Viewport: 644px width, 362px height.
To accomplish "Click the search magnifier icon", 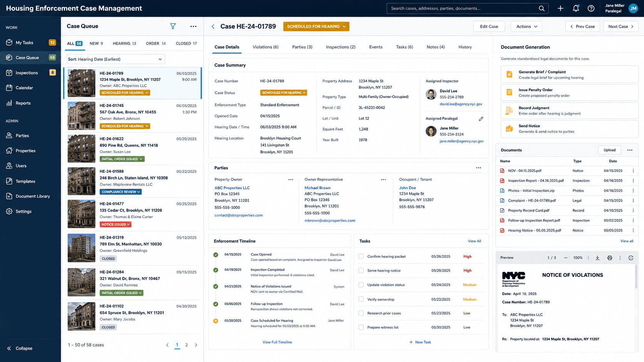I will (x=542, y=8).
